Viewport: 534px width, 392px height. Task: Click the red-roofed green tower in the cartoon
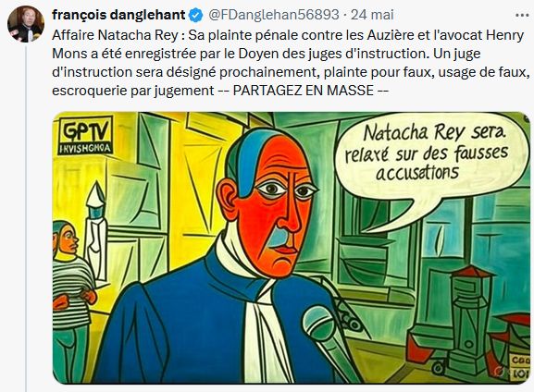point(470,314)
